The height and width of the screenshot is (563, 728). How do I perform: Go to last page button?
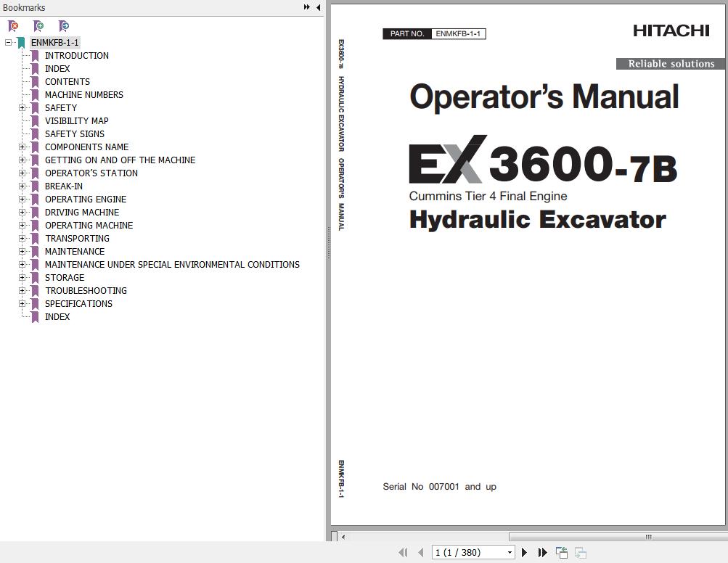tap(542, 552)
